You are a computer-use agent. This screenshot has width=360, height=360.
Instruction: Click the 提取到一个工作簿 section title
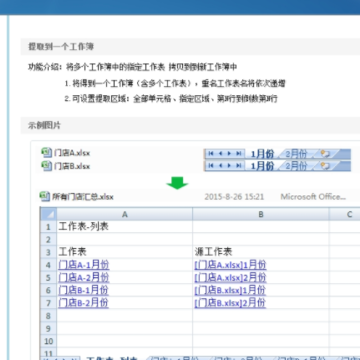point(61,46)
